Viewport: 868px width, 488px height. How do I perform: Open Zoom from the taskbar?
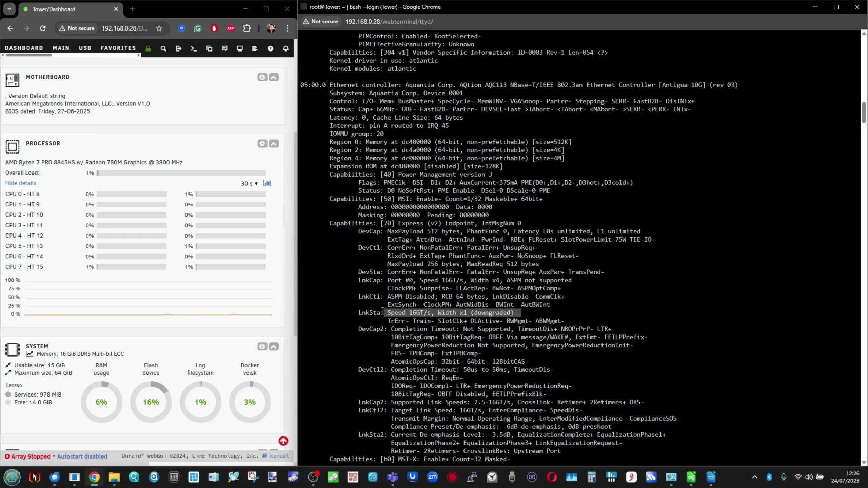432,477
